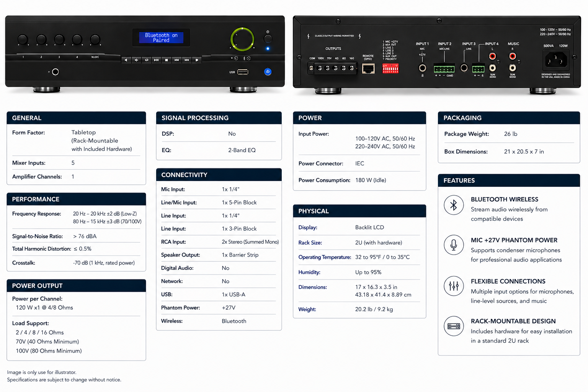Click the white RCA jack below MUSIC
The height and width of the screenshot is (392, 588).
pos(512,68)
